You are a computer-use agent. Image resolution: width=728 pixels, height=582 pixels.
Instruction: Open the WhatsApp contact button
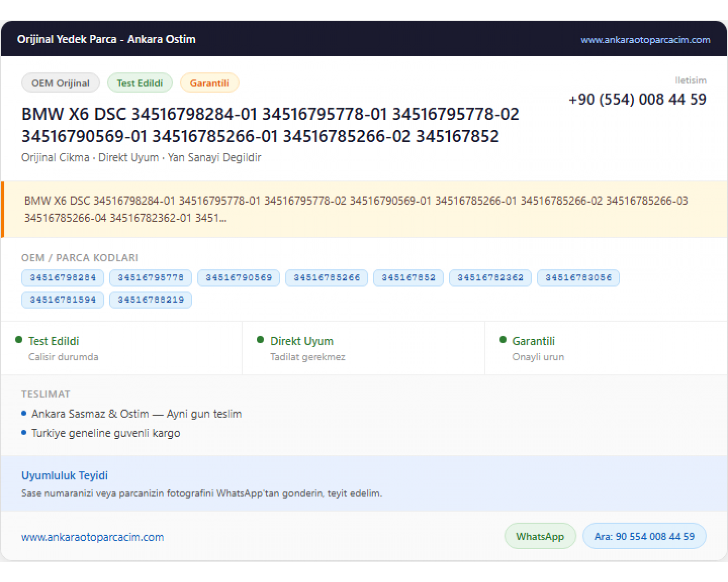tap(540, 536)
